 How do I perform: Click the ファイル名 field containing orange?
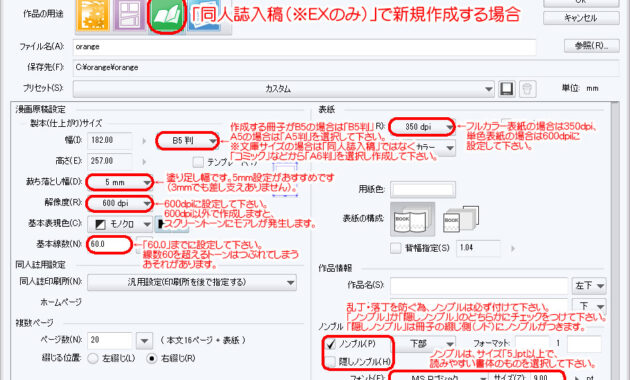(305, 47)
